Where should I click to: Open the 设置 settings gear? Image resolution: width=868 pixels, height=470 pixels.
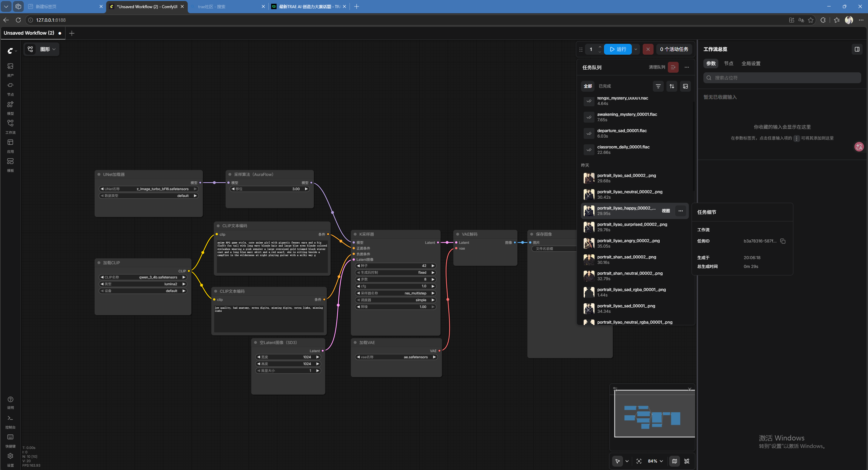coord(11,459)
